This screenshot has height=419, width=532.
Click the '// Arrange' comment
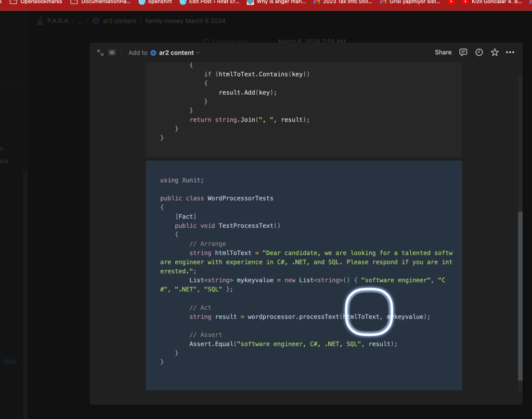pyautogui.click(x=207, y=244)
